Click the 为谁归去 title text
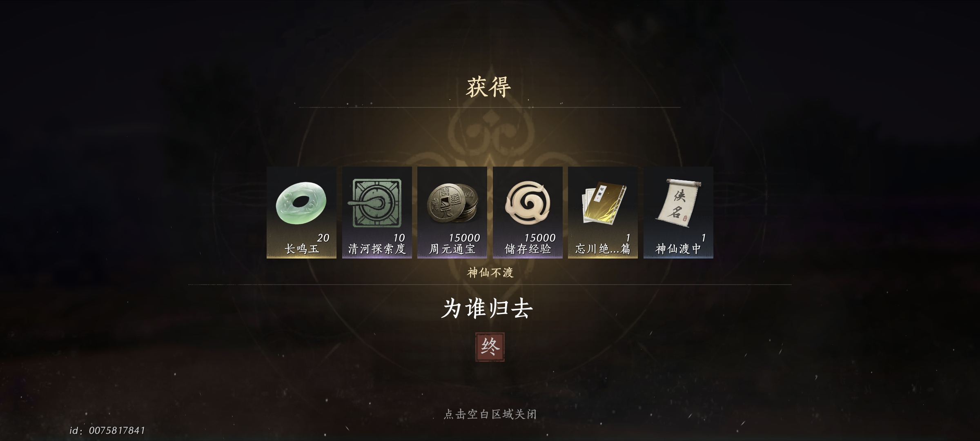 click(488, 309)
